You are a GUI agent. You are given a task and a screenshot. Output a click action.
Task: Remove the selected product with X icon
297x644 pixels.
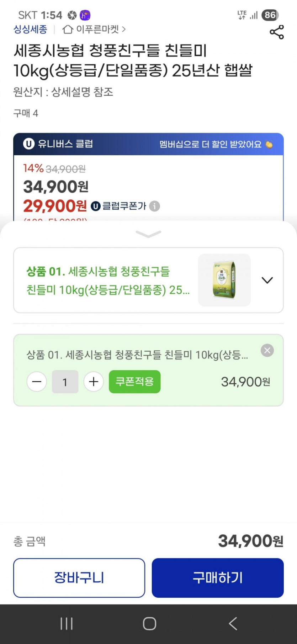267,351
